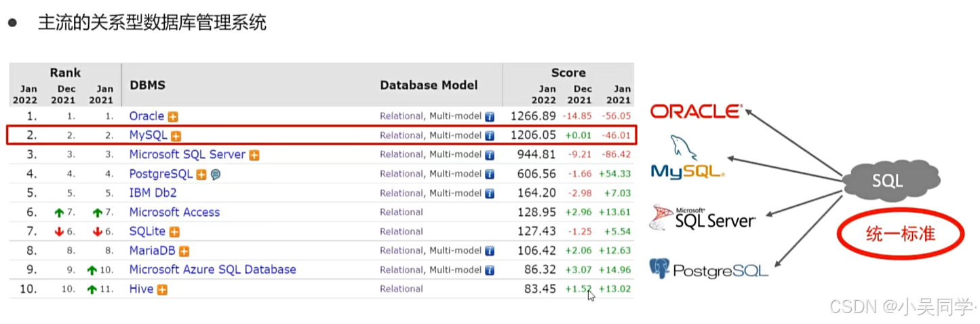The height and width of the screenshot is (324, 980).
Task: Open the Microsoft Access link
Action: click(x=174, y=212)
